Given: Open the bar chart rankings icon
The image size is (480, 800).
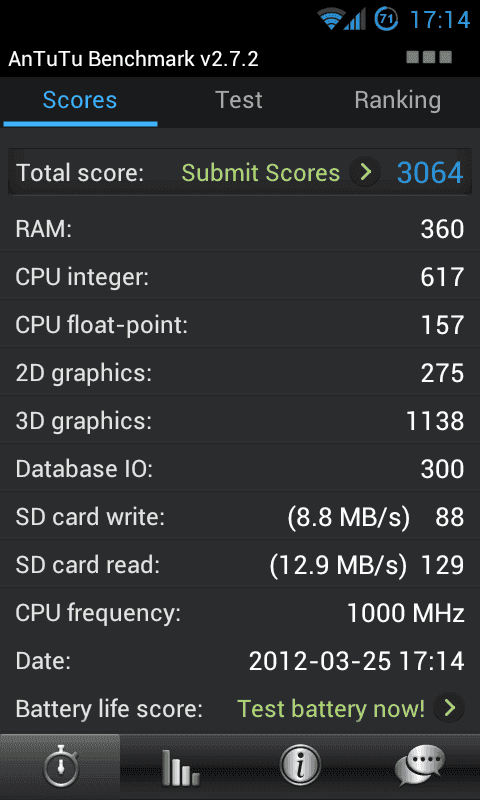Looking at the screenshot, I should click(x=180, y=766).
